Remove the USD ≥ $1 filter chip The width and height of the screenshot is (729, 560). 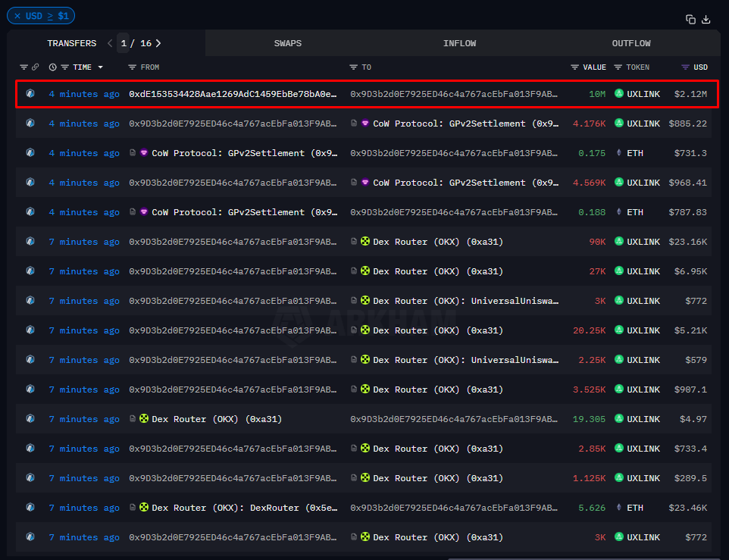[17, 16]
